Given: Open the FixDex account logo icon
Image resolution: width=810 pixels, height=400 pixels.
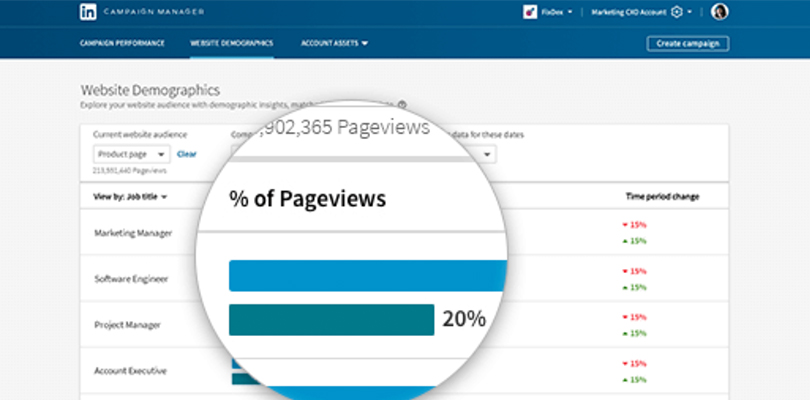Looking at the screenshot, I should coord(530,12).
